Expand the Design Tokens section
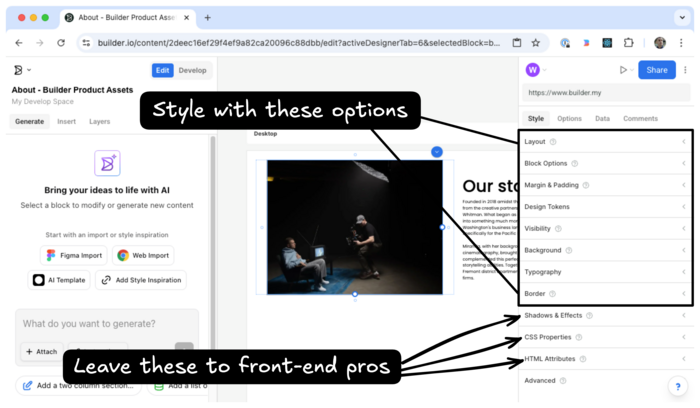 point(606,207)
